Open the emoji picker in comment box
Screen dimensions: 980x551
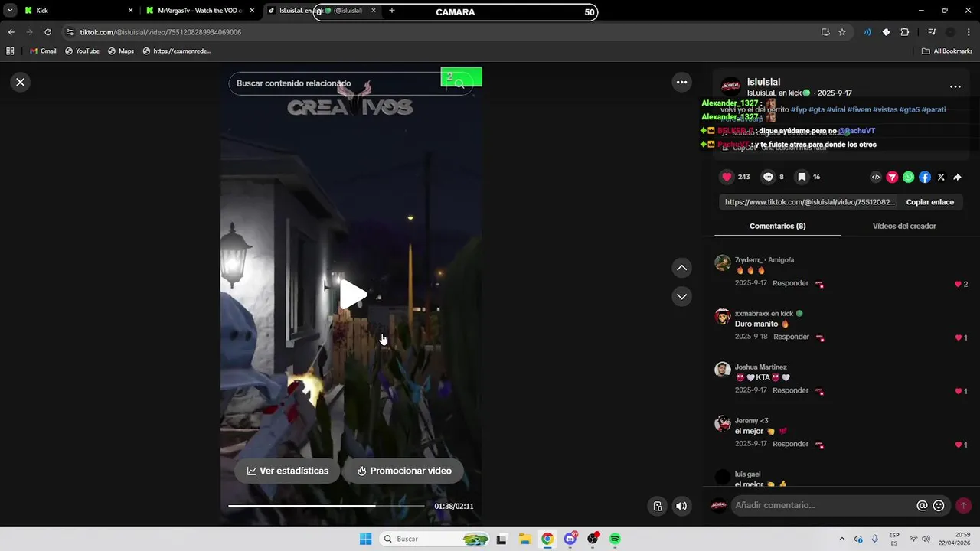[939, 505]
